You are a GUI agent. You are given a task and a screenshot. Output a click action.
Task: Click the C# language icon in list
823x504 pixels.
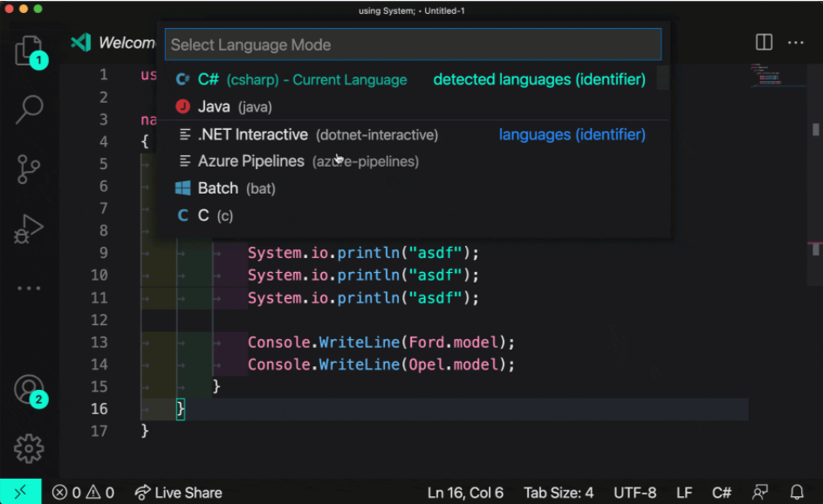(x=182, y=79)
